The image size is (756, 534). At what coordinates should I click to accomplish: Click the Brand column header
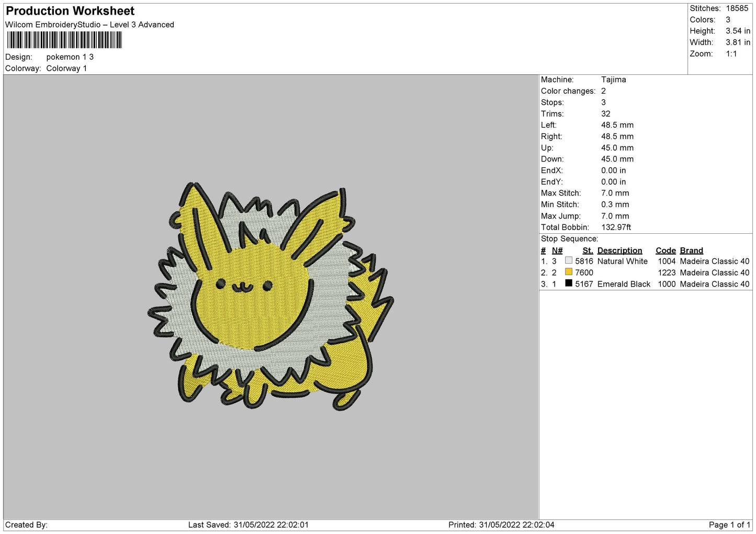coord(691,251)
